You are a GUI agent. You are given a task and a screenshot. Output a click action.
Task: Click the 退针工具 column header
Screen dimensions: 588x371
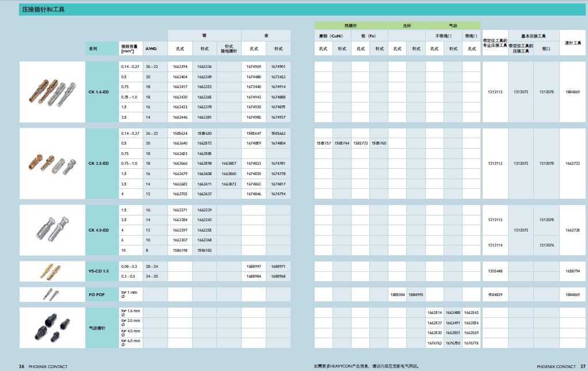tap(572, 43)
